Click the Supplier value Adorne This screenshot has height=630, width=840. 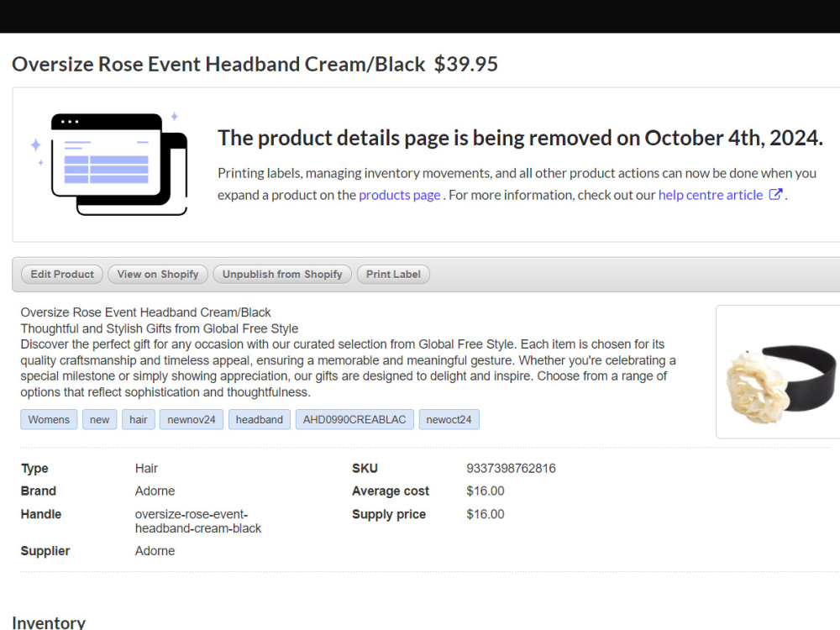(155, 551)
